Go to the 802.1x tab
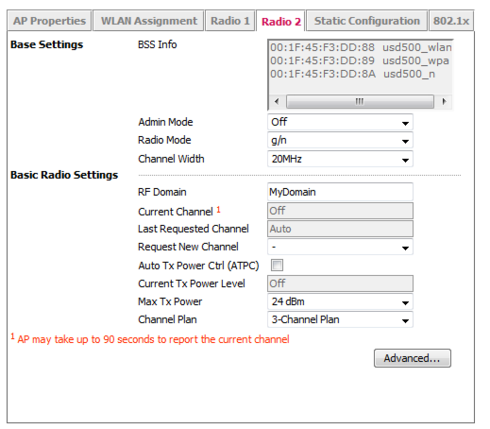This screenshot has height=429, width=490. [x=451, y=21]
